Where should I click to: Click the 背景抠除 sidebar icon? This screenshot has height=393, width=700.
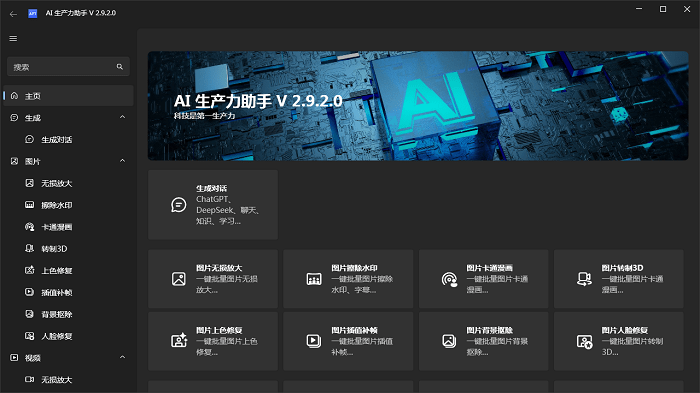[x=29, y=314]
